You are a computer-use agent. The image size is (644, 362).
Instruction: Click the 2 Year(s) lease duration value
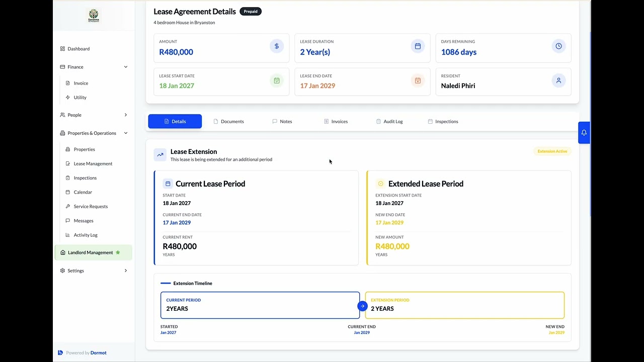(315, 52)
